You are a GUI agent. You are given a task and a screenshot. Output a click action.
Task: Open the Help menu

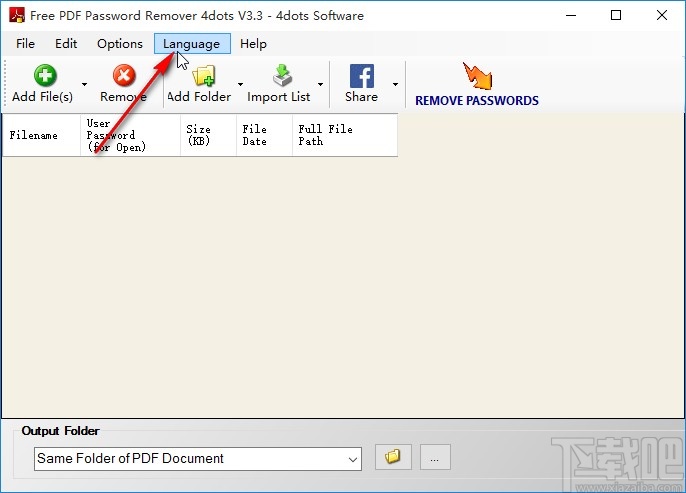point(253,44)
